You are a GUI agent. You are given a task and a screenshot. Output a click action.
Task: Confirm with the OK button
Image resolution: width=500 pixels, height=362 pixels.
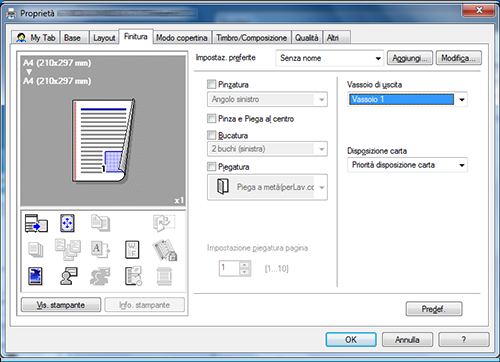pyautogui.click(x=351, y=339)
